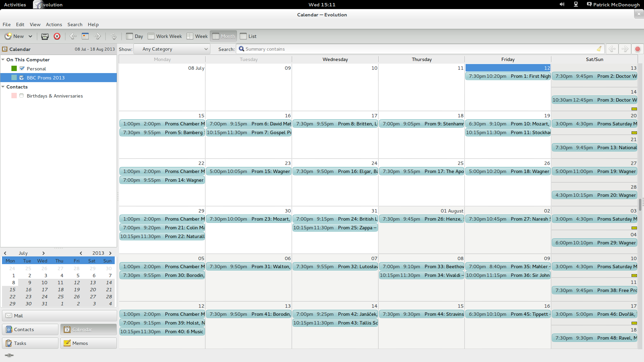644x362 pixels.
Task: Open the Edit menu
Action: tap(20, 24)
